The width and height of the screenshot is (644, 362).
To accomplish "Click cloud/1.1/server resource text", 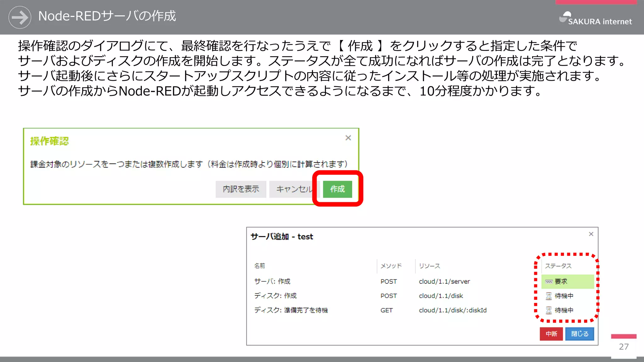I will pyautogui.click(x=444, y=282).
